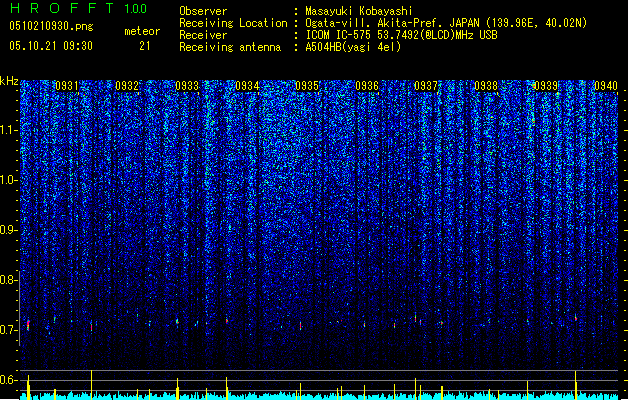Screen dimensions: 629x400
Task: Click the meteor count value 21
Action: [x=145, y=46]
